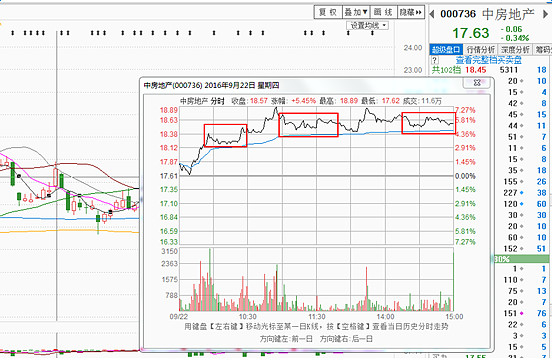Viewport: 552px width, 363px height.
Task: Switch to the 行情分析 tab
Action: pos(481,50)
